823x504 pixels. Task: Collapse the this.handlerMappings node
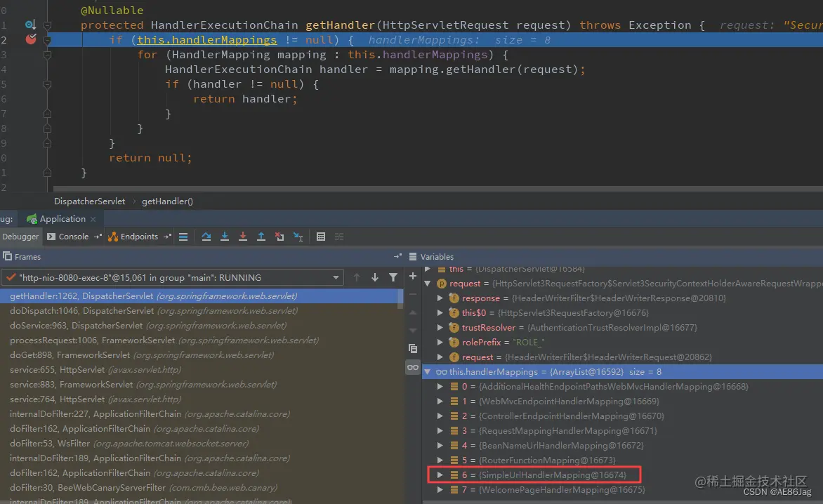pyautogui.click(x=428, y=372)
